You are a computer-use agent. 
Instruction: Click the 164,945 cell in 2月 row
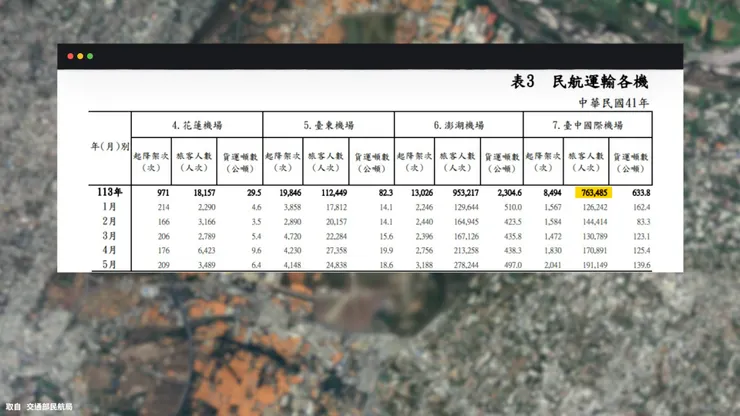[466, 222]
